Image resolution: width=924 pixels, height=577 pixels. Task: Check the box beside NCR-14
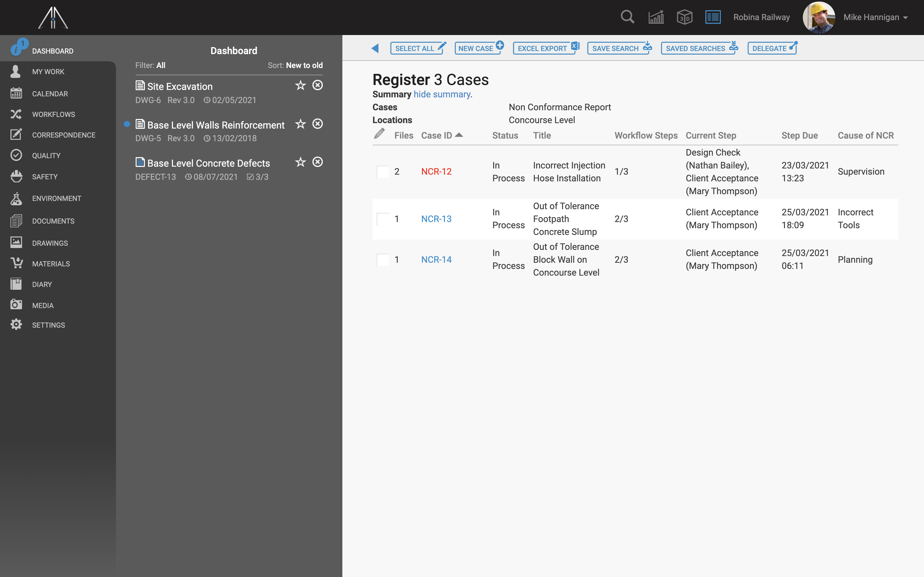pos(383,260)
